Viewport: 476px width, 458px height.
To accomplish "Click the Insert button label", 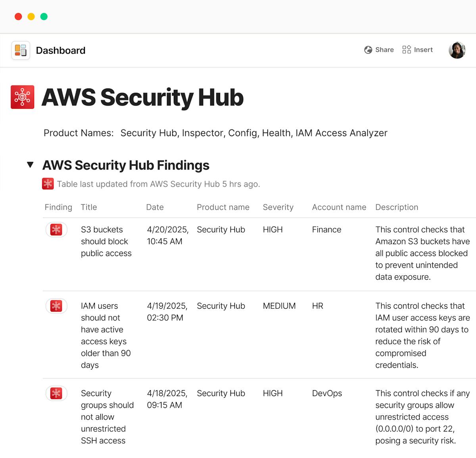I will point(423,50).
